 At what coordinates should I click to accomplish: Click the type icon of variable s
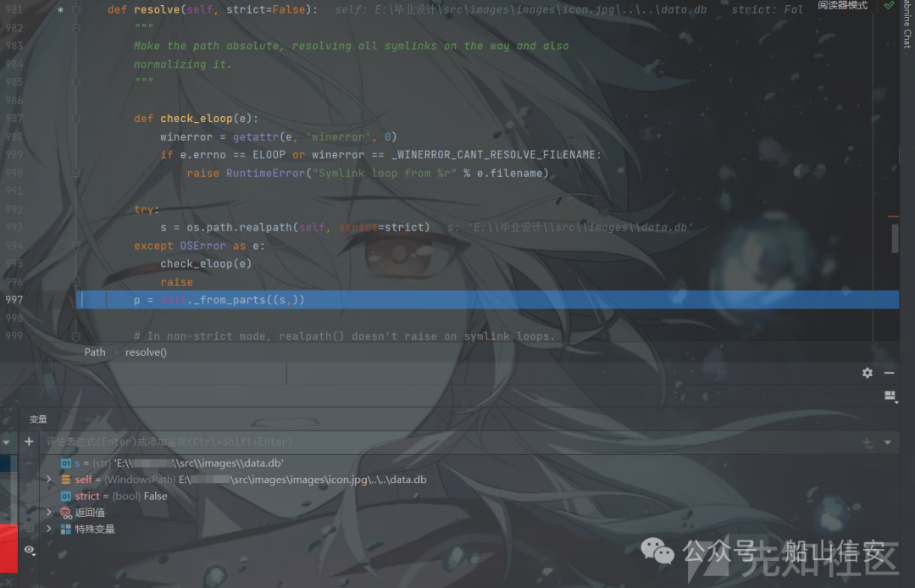tap(66, 463)
